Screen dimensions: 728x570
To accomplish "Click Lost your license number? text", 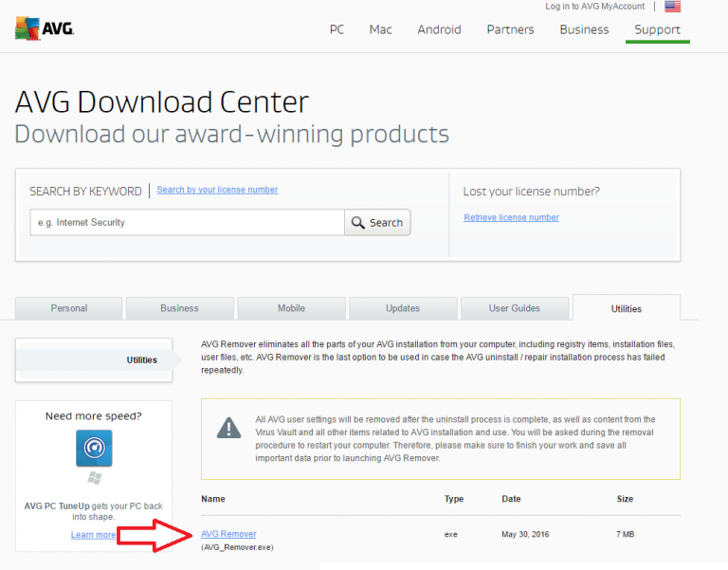I will (532, 192).
